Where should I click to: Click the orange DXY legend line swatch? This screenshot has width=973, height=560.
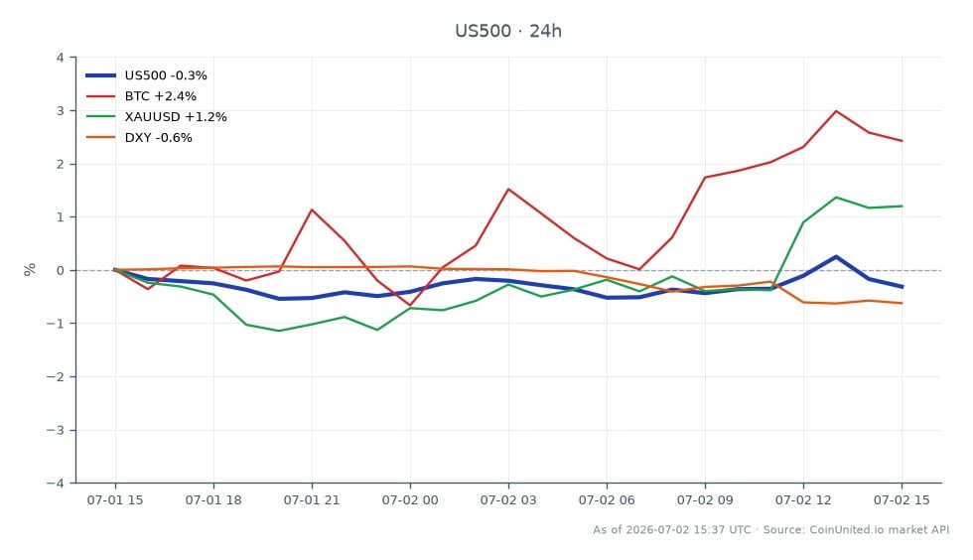100,138
